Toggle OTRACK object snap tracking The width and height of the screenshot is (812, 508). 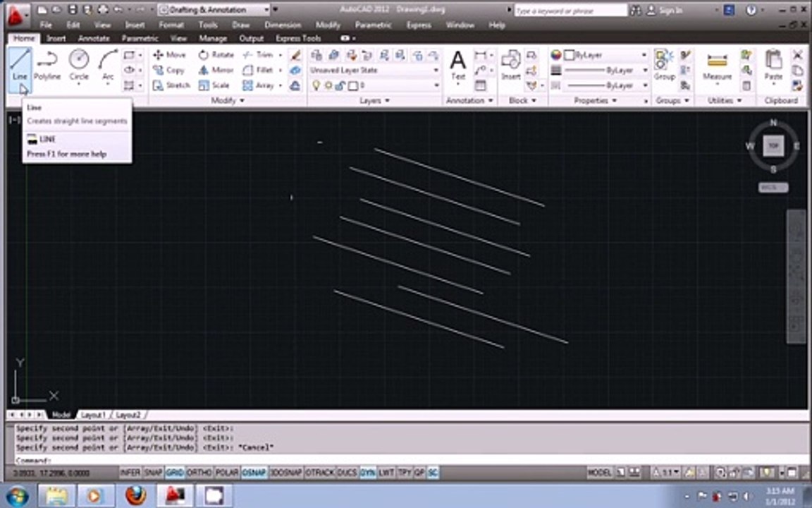click(x=319, y=472)
